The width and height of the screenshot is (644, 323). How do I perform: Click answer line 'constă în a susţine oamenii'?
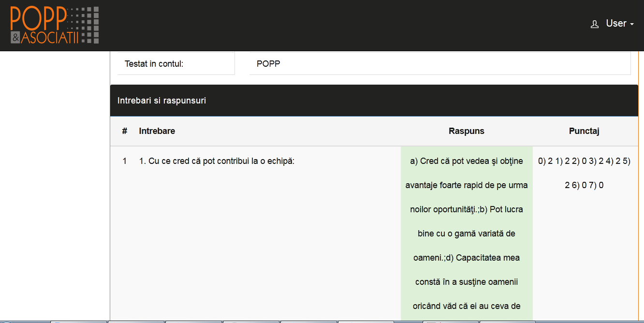click(x=466, y=282)
